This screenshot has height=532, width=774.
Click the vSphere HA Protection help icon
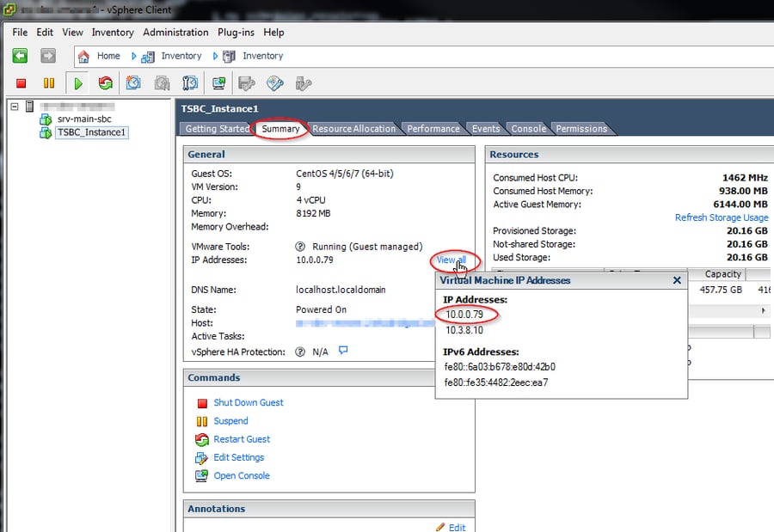coord(300,352)
